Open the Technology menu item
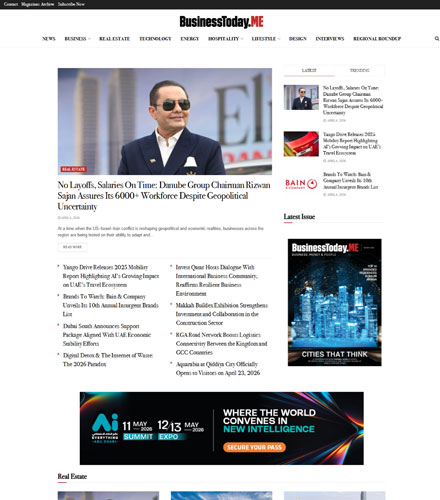Image resolution: width=440 pixels, height=500 pixels. (155, 39)
